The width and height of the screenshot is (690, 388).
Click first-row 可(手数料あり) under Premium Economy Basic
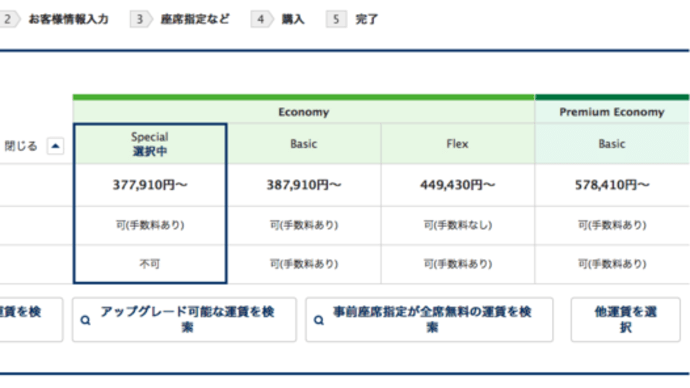pos(612,225)
